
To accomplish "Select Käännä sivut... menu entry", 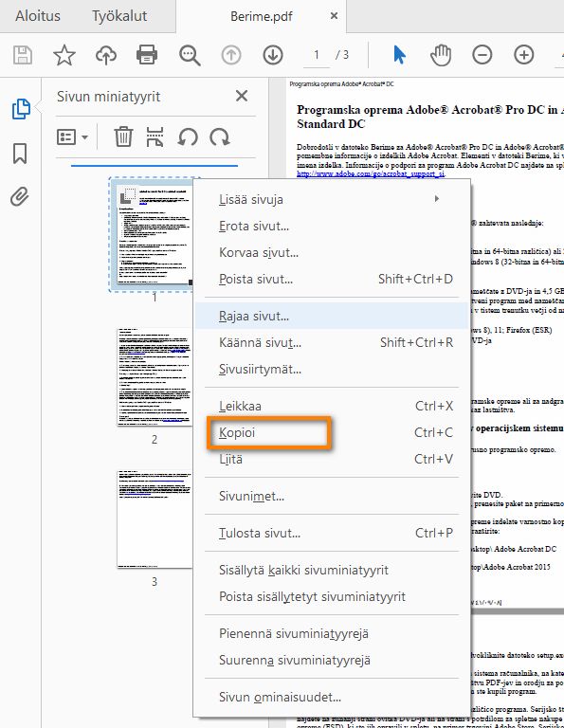I will pos(331,342).
